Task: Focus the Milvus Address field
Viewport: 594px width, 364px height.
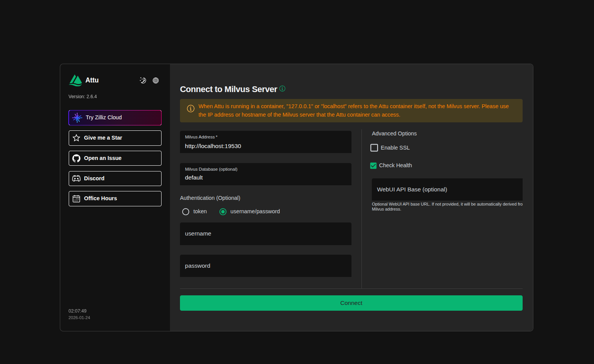Action: (266, 142)
